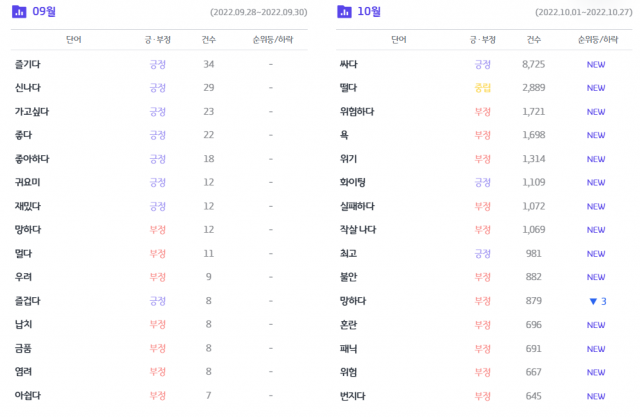This screenshot has height=417, width=640.
Task: Select the word 금품
Action: click(23, 348)
